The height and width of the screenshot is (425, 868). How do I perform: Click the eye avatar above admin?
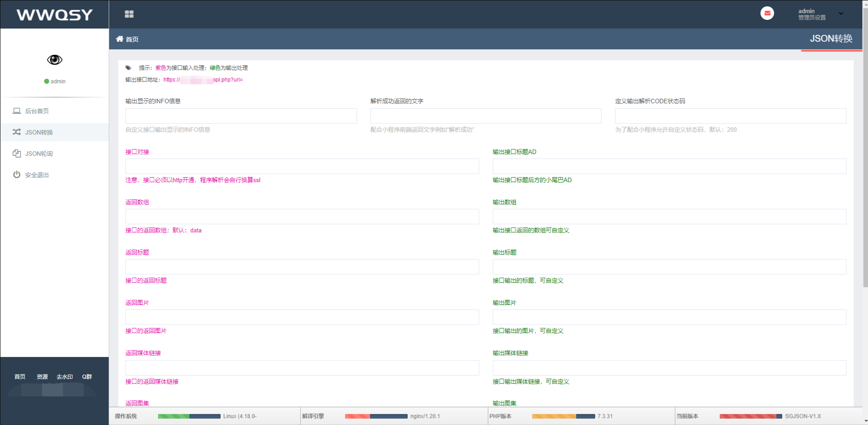pyautogui.click(x=54, y=59)
